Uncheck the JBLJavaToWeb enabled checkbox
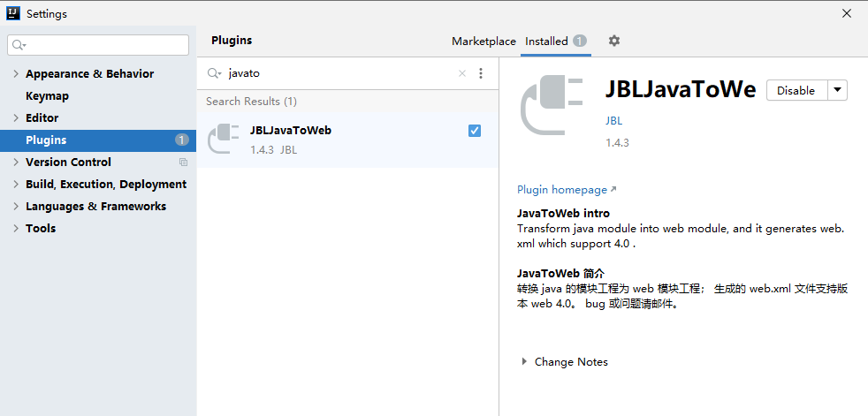This screenshot has height=416, width=868. tap(475, 131)
